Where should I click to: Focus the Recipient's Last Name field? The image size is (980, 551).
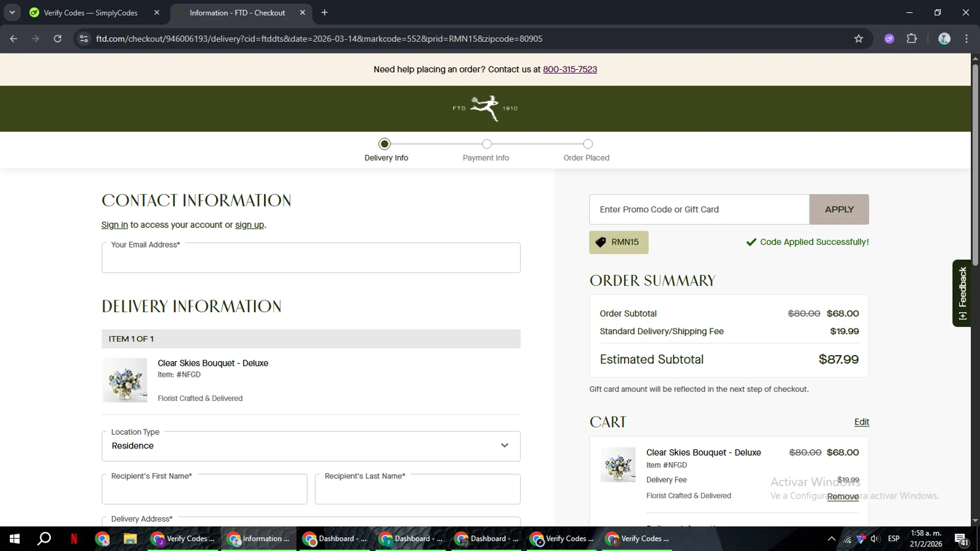click(x=417, y=489)
